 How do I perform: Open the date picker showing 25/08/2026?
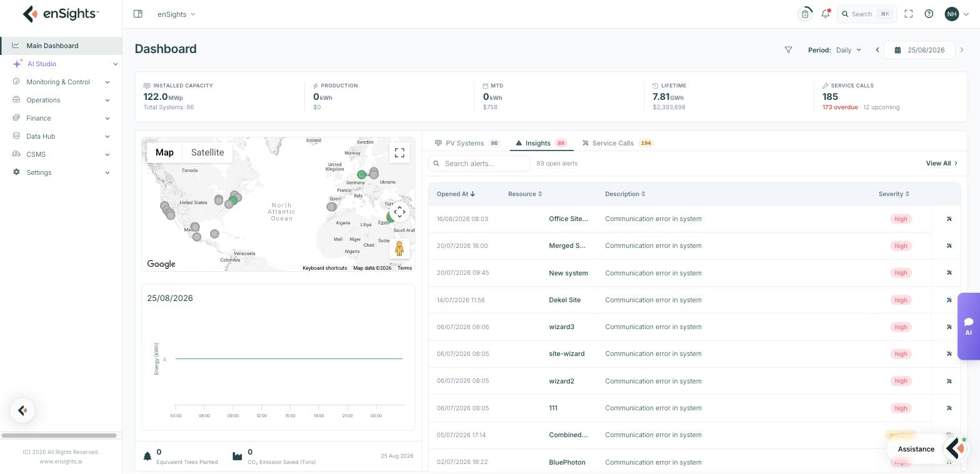coord(919,50)
